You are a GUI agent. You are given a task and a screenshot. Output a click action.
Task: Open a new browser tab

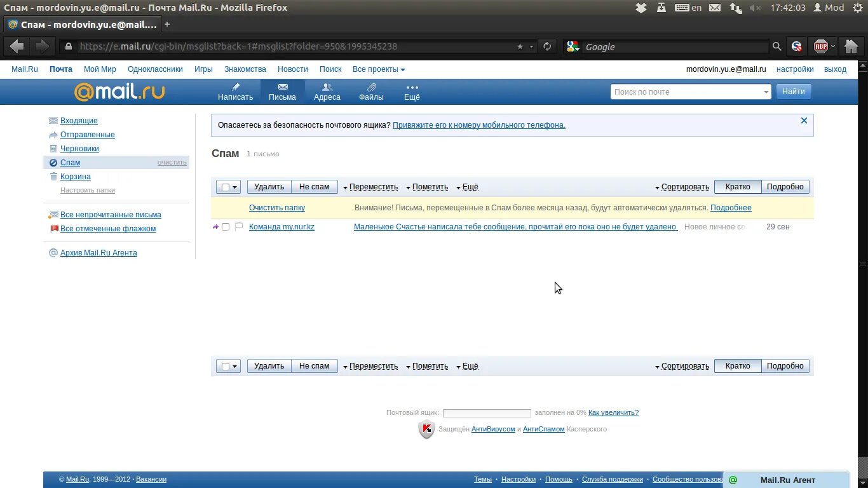(167, 25)
